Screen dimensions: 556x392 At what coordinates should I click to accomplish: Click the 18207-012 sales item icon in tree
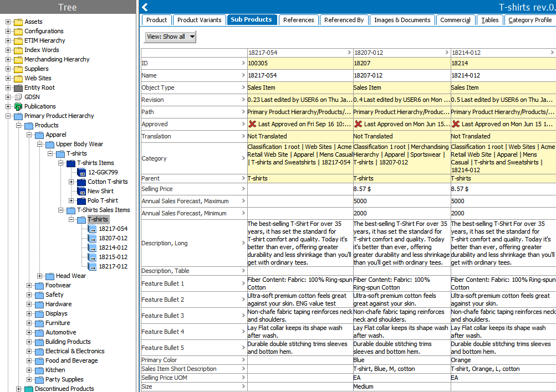pyautogui.click(x=92, y=238)
